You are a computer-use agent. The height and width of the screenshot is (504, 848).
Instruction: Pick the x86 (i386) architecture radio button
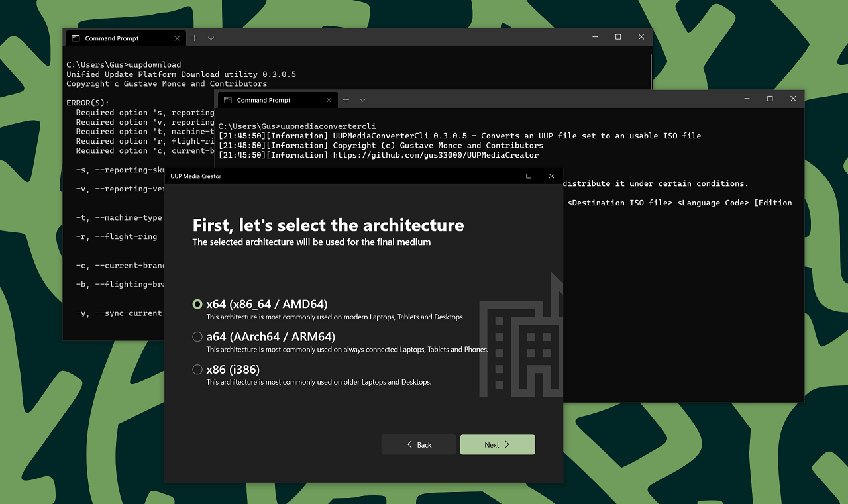pos(197,370)
